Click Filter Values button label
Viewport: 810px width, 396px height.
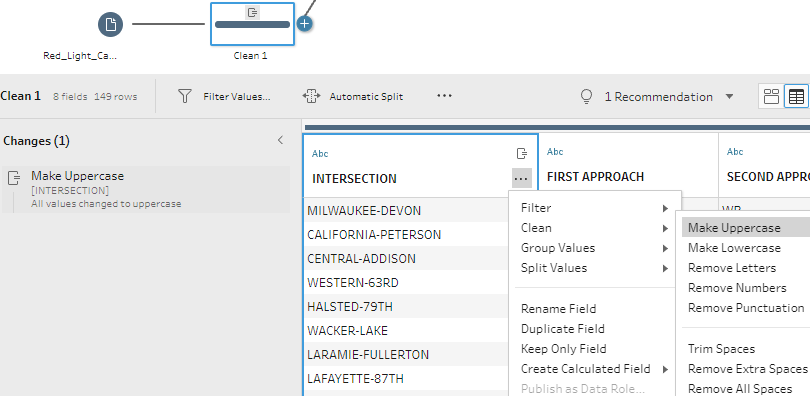(x=237, y=97)
